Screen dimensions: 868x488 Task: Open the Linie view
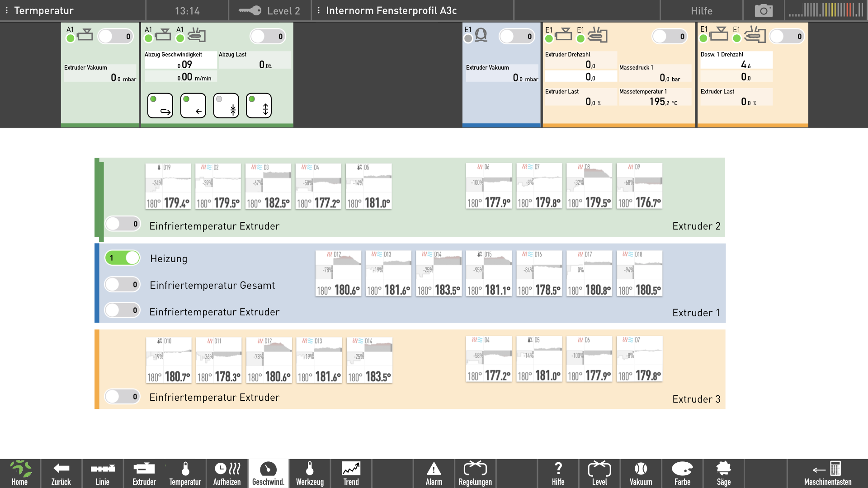tap(103, 474)
